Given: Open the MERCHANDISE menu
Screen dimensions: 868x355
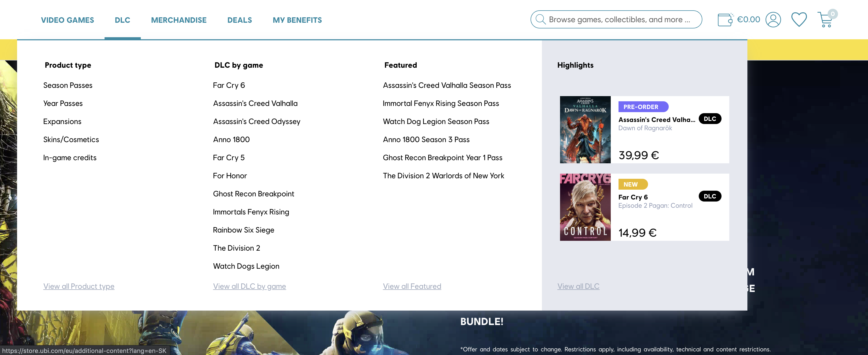Looking at the screenshot, I should click(x=179, y=20).
